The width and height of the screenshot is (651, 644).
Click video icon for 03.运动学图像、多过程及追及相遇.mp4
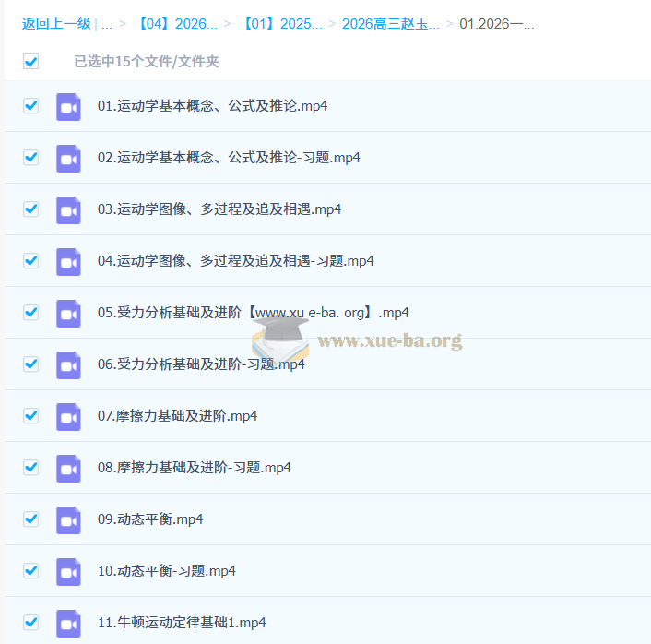pos(68,209)
